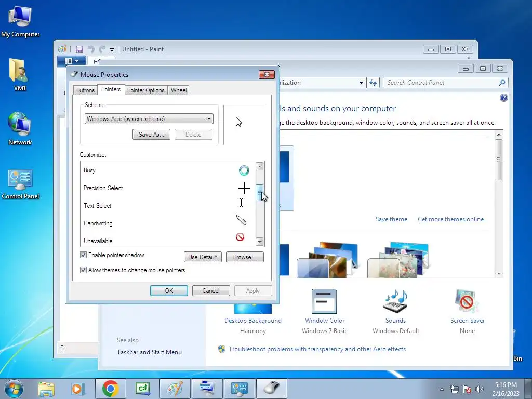Select the Handwriting pointer row
The height and width of the screenshot is (399, 532).
tap(168, 223)
